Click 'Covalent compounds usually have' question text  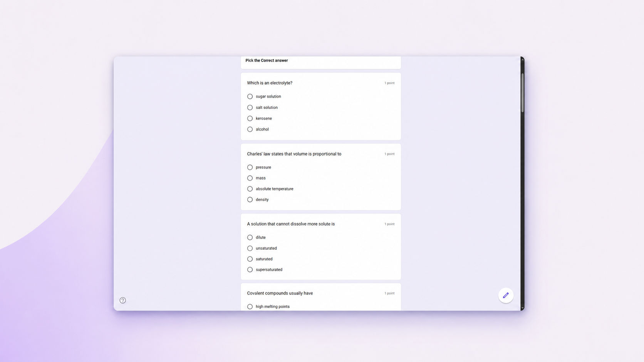(x=280, y=293)
